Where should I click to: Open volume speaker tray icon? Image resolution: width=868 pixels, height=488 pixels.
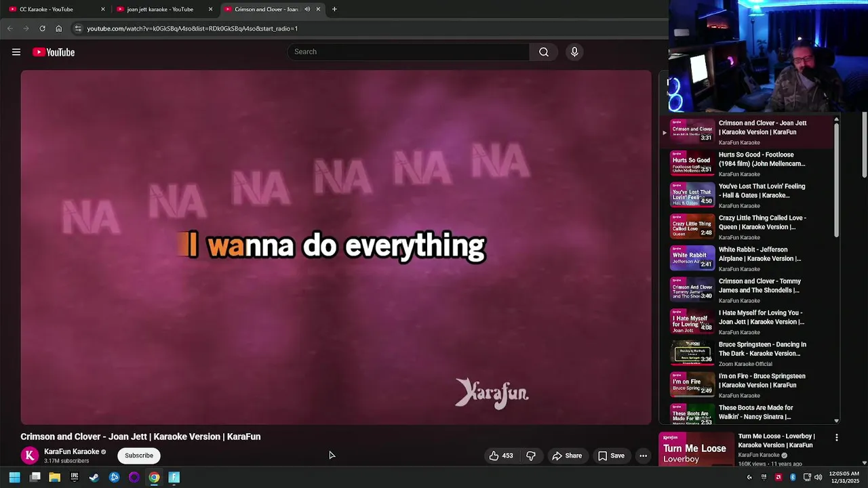(818, 477)
